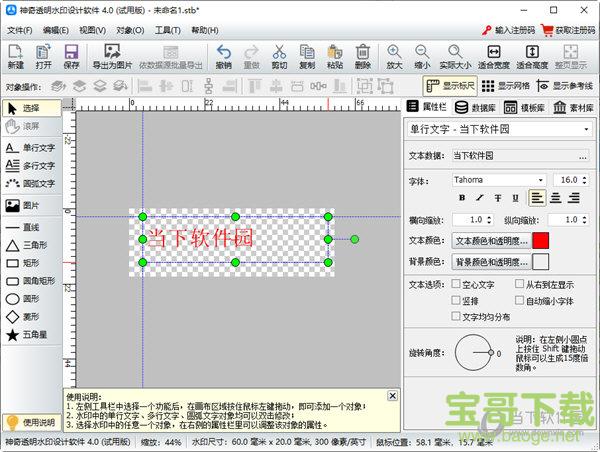Click the 新建 (New) toolbar icon

(x=15, y=56)
